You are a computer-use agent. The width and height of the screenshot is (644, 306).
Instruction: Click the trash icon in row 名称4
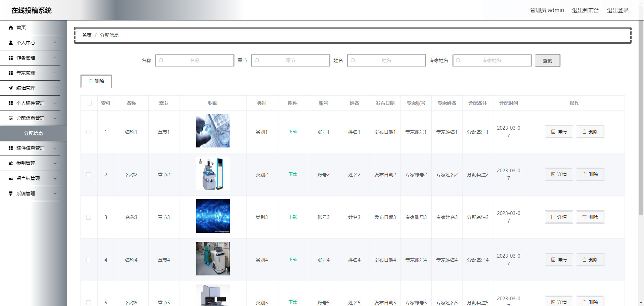pyautogui.click(x=584, y=260)
